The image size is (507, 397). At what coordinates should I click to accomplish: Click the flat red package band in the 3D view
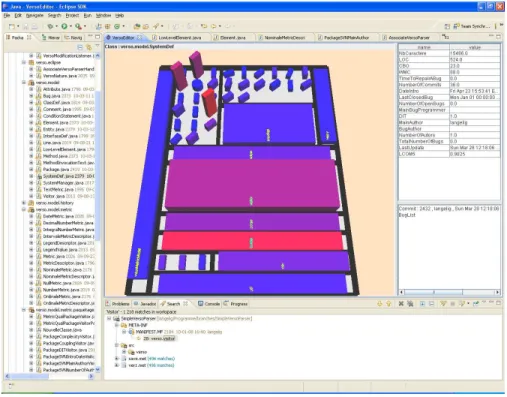click(252, 241)
